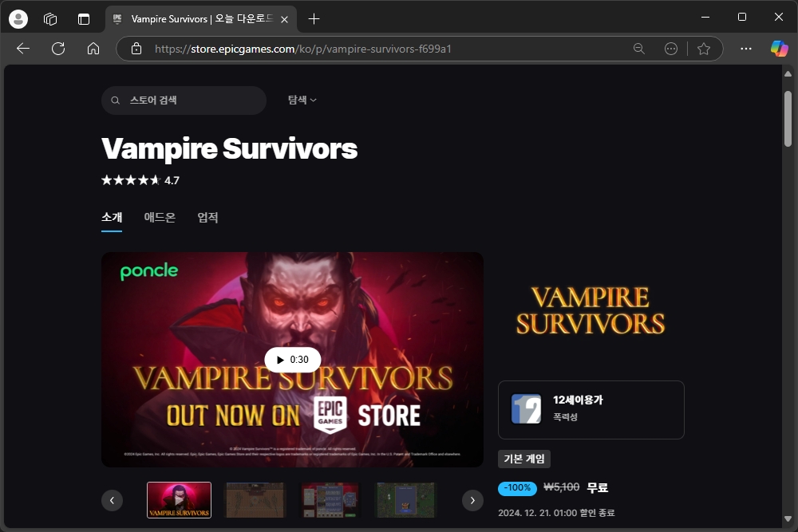The height and width of the screenshot is (532, 798).
Task: Click the 4.7 star rating
Action: point(140,180)
